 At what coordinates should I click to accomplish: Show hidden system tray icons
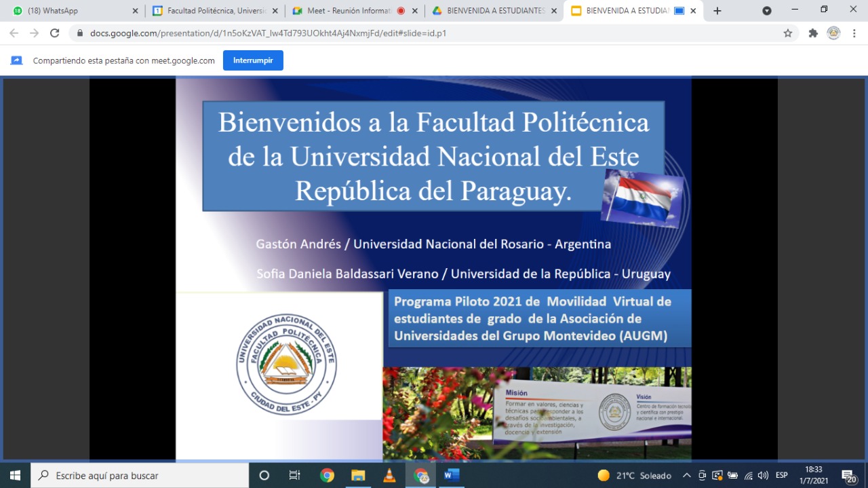(x=687, y=476)
